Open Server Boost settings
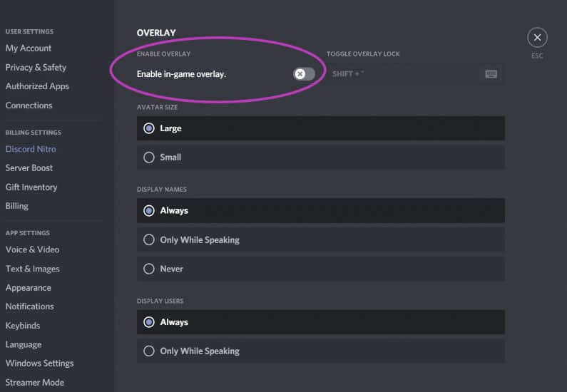The width and height of the screenshot is (567, 392). tap(29, 168)
